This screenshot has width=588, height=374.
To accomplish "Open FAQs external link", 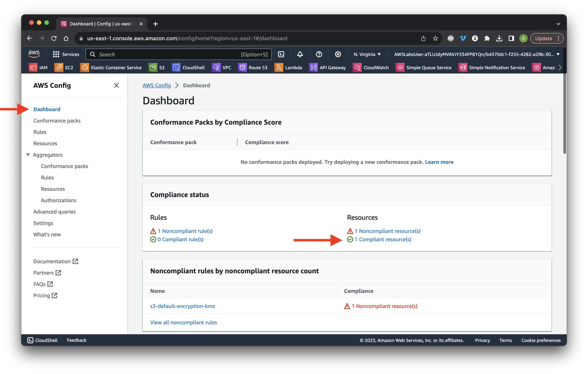I will point(43,284).
